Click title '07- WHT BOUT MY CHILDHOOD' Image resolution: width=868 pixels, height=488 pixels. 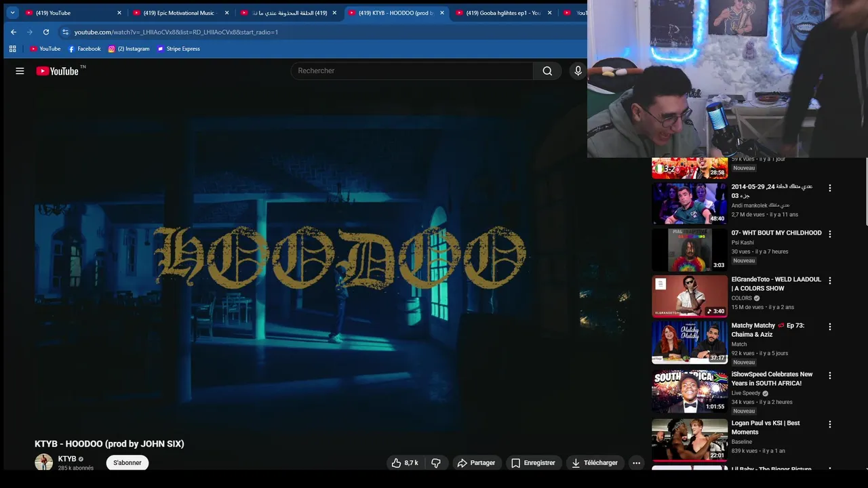776,232
